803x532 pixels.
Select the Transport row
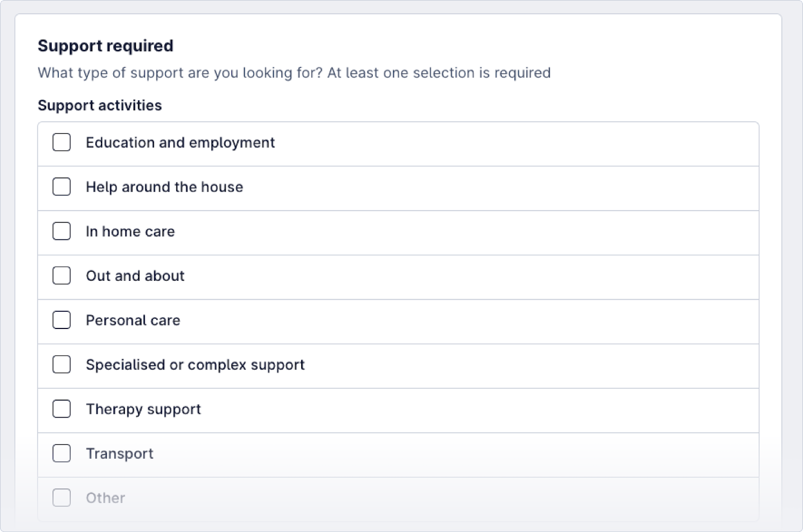(x=351, y=454)
